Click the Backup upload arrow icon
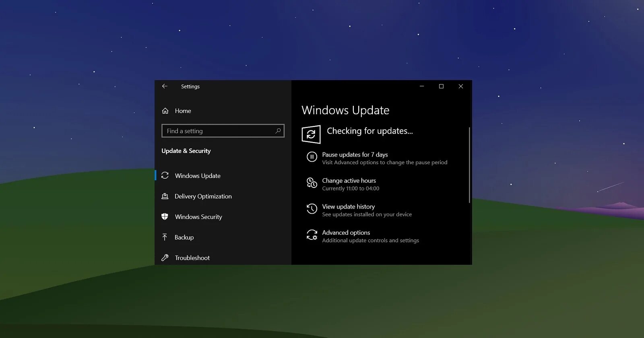The image size is (644, 338). point(165,237)
